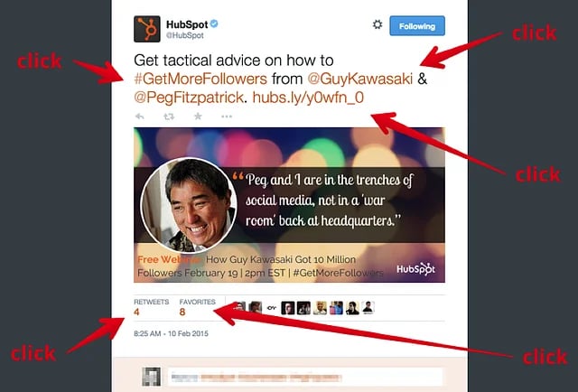View the 8 favorites count
Screen dimensions: 578x392
click(x=182, y=313)
